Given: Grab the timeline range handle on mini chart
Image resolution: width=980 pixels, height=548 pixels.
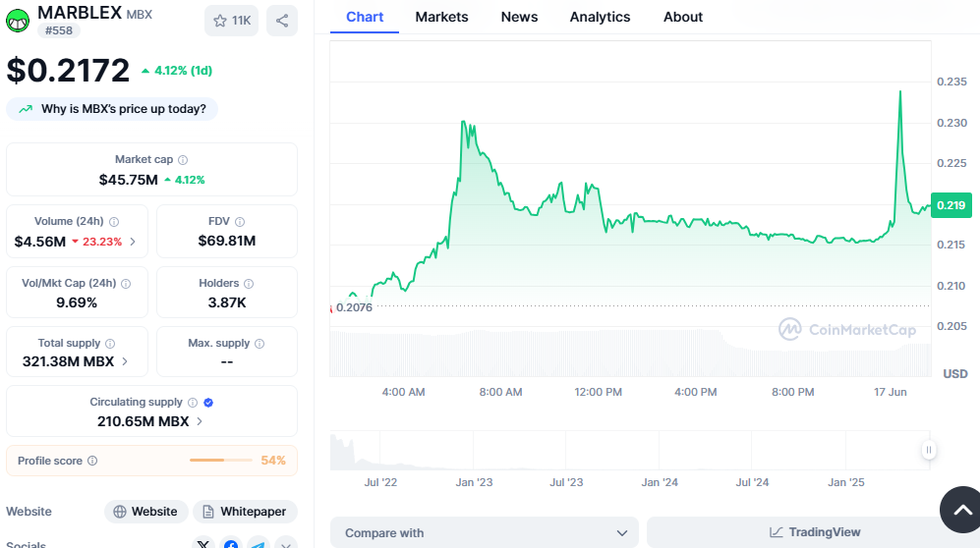Looking at the screenshot, I should pos(929,450).
